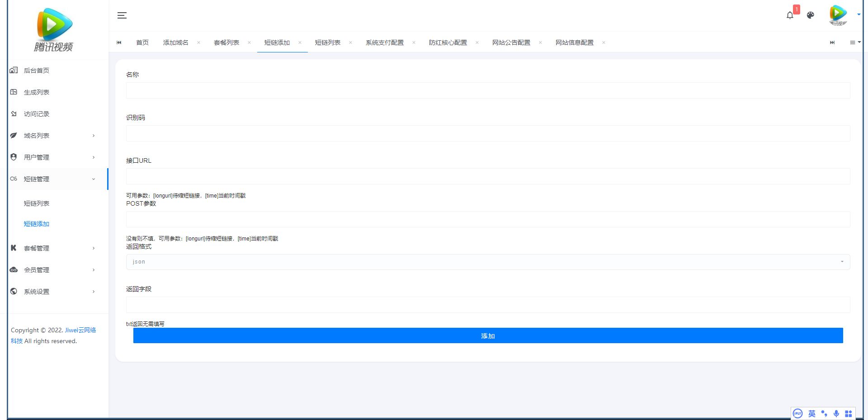This screenshot has height=420, width=868.
Task: Open the IME grid tools icon
Action: pos(849,413)
